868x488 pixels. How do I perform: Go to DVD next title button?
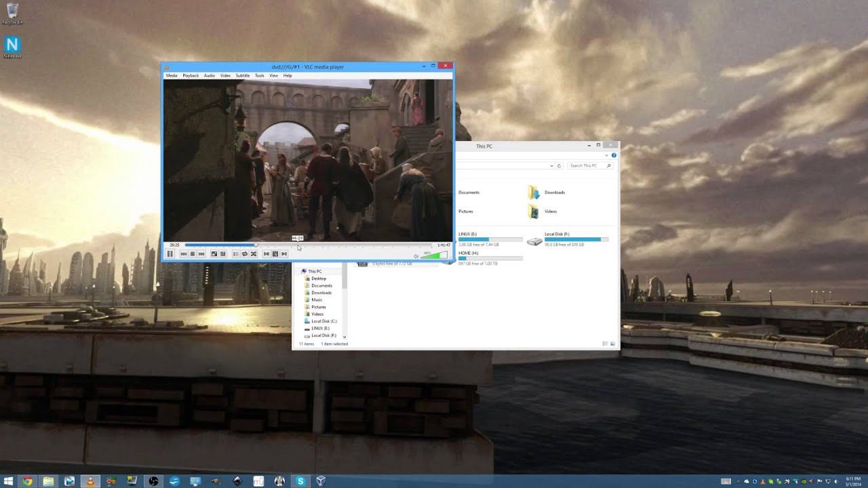[x=284, y=253]
